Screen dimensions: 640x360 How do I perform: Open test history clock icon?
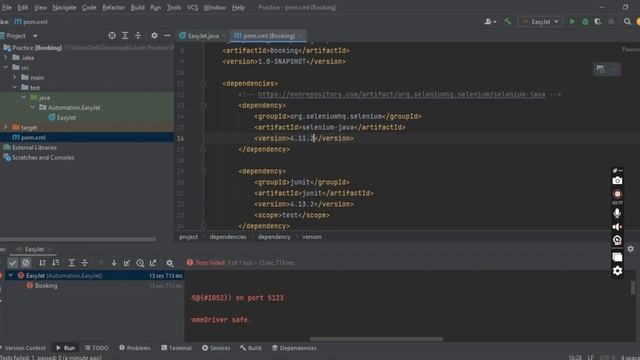[140, 263]
